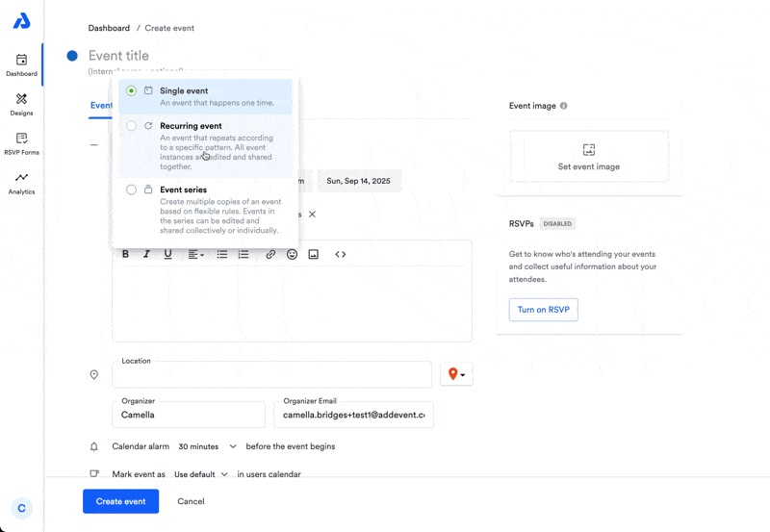Toggle underline text formatting

[167, 254]
